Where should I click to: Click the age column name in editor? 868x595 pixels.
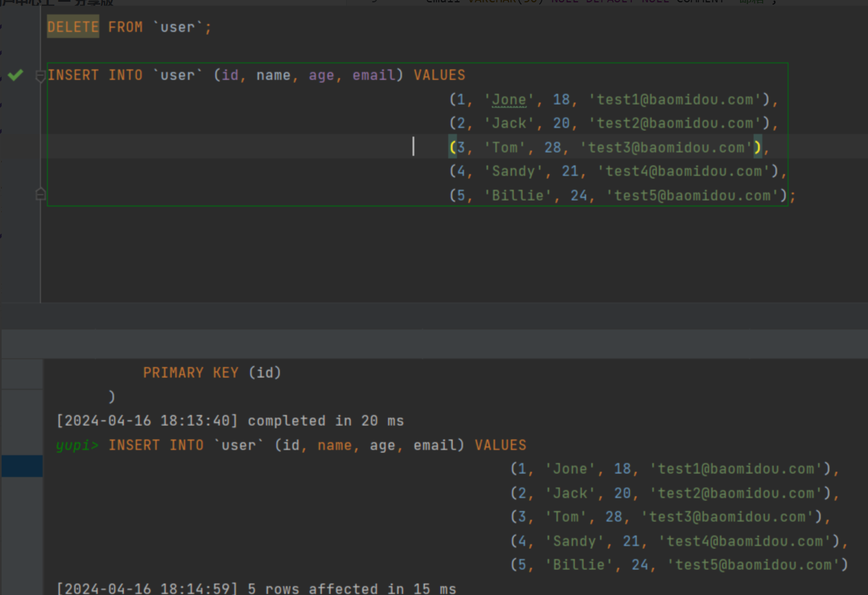tap(321, 76)
